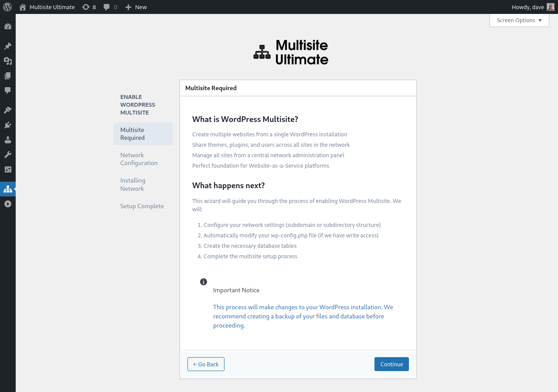Open Appearance via the paintbrush icon
Image resolution: width=558 pixels, height=392 pixels.
[8, 110]
